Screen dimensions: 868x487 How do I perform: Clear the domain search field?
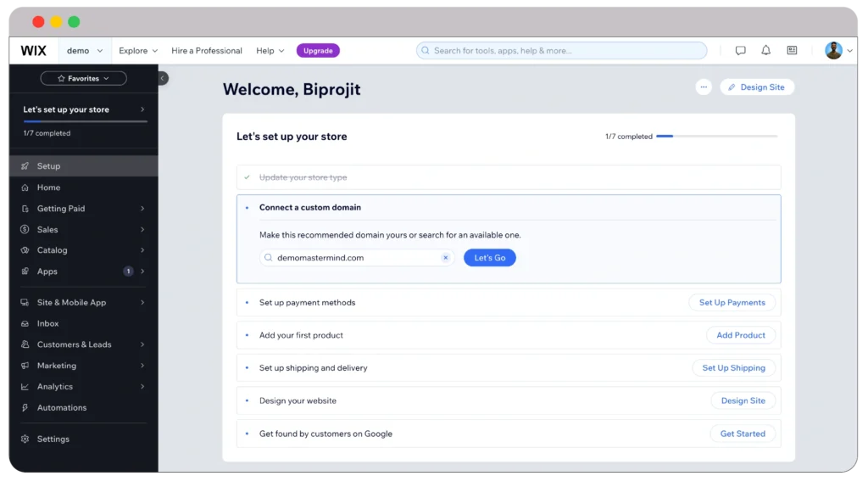(446, 258)
